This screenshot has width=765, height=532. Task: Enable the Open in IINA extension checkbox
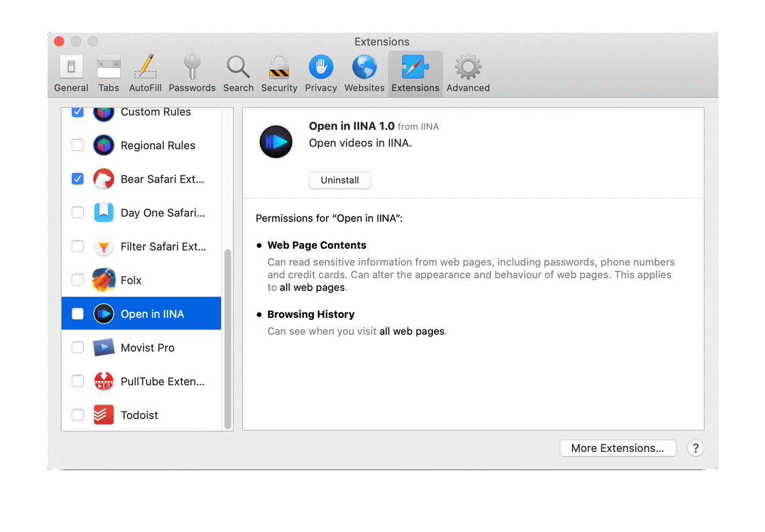coord(78,314)
